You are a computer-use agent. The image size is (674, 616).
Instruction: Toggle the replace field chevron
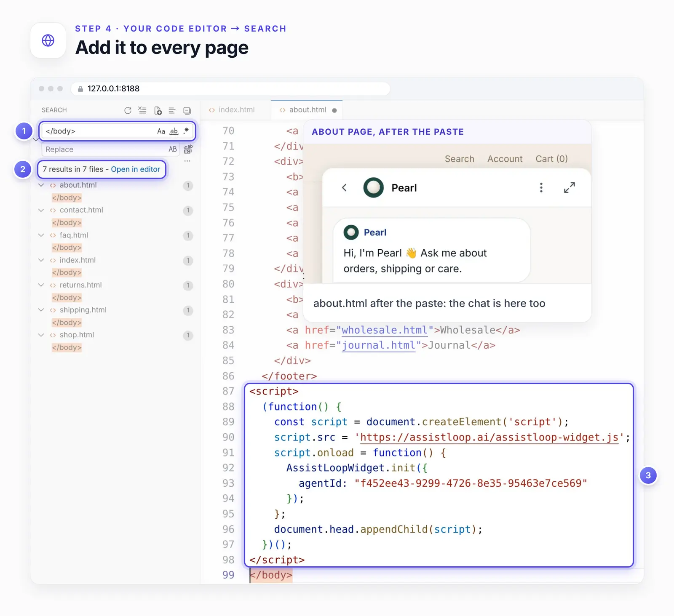[x=36, y=140]
